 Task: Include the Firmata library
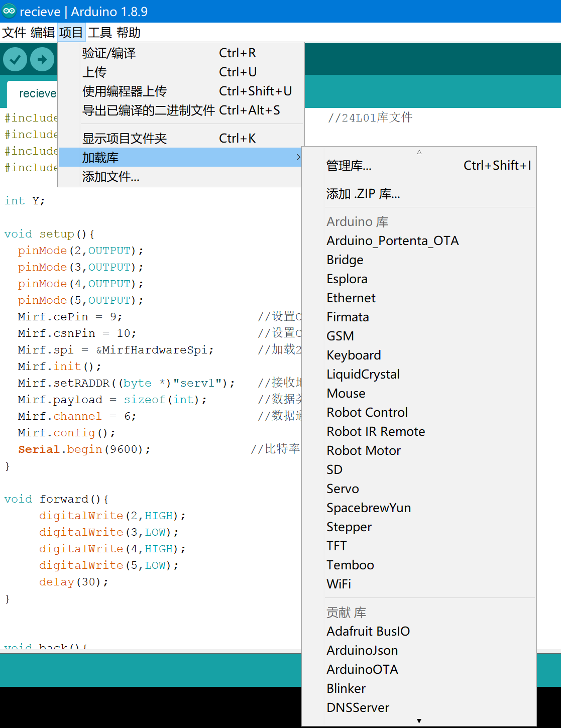tap(419, 317)
